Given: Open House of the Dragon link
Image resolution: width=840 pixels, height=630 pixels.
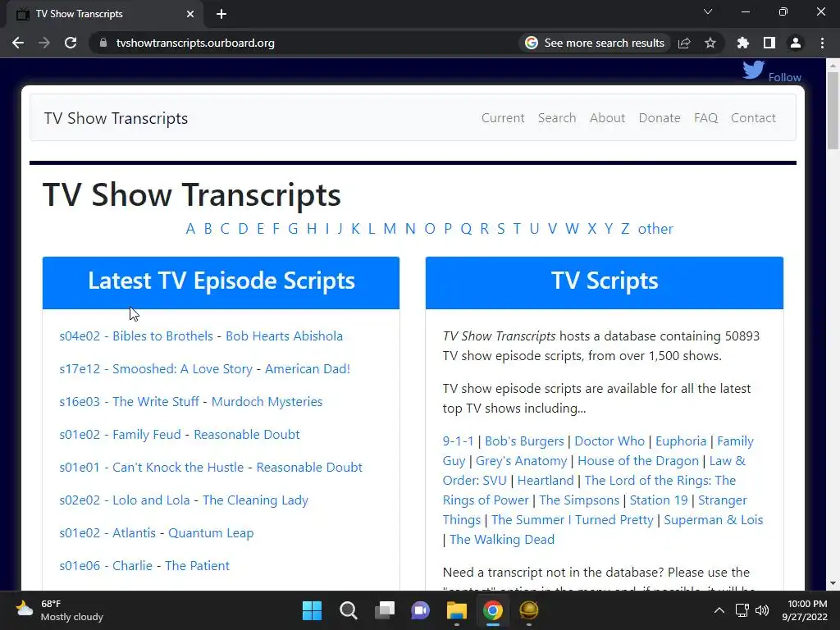Looking at the screenshot, I should (x=638, y=461).
